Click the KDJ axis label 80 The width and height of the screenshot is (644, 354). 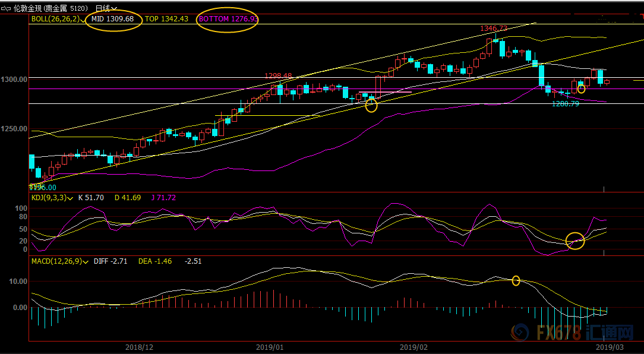click(23, 216)
